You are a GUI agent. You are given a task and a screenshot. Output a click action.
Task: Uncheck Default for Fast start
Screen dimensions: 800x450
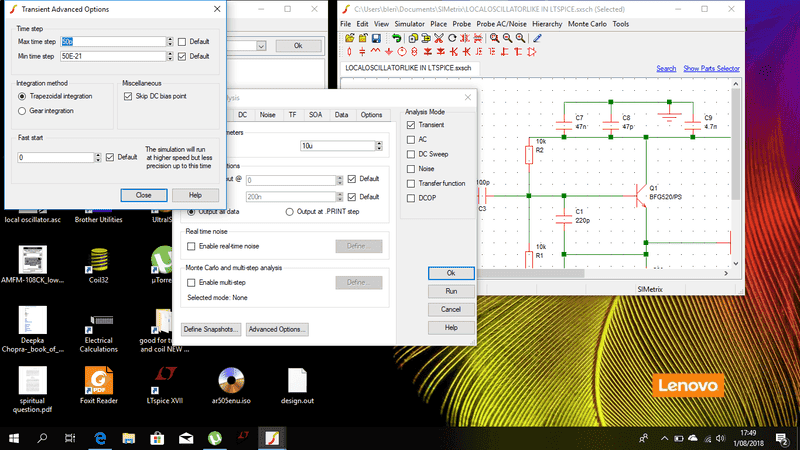click(110, 158)
